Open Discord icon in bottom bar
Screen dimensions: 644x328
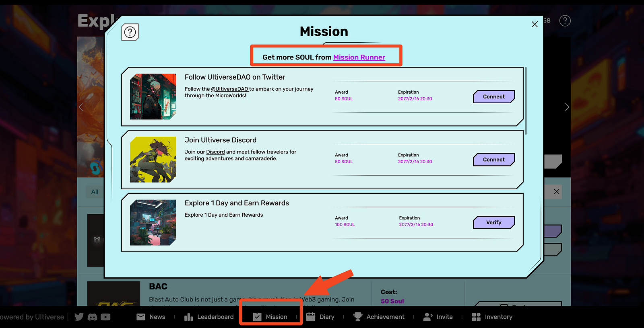click(93, 317)
